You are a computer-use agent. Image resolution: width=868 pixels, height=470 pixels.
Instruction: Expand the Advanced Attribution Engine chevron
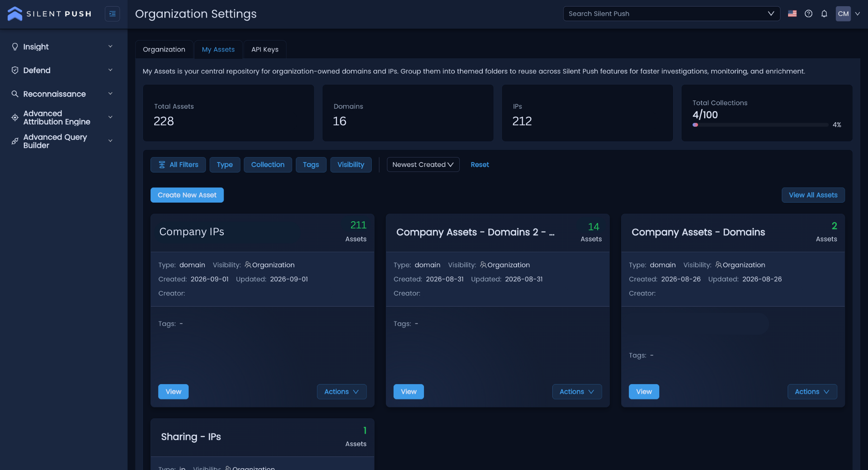pos(110,118)
